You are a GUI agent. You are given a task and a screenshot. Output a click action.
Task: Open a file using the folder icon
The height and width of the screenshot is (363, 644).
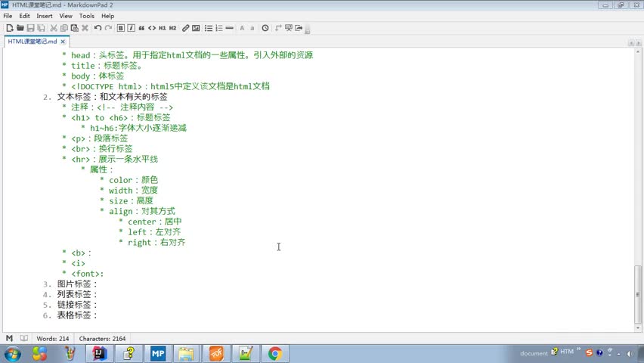tap(20, 28)
